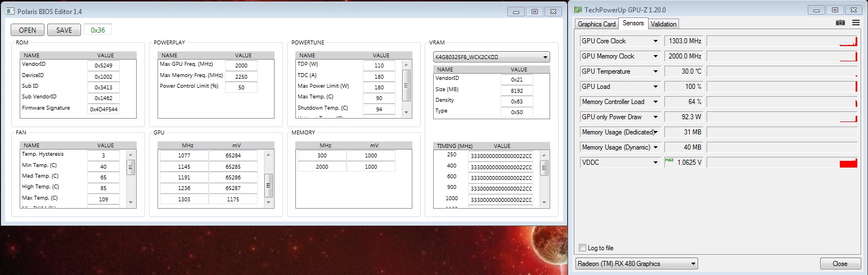Screen dimensions: 868x275
Task: Click the TIMING list scrollbar thumb
Action: [544, 167]
